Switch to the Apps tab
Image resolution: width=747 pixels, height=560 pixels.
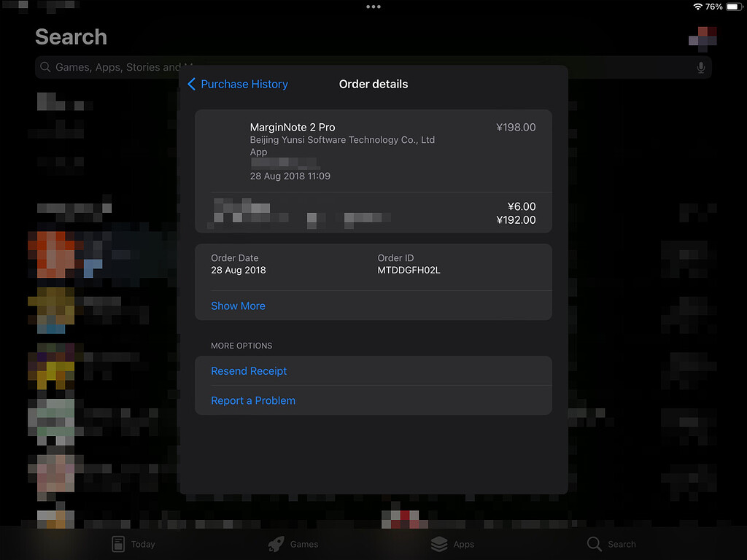(452, 544)
